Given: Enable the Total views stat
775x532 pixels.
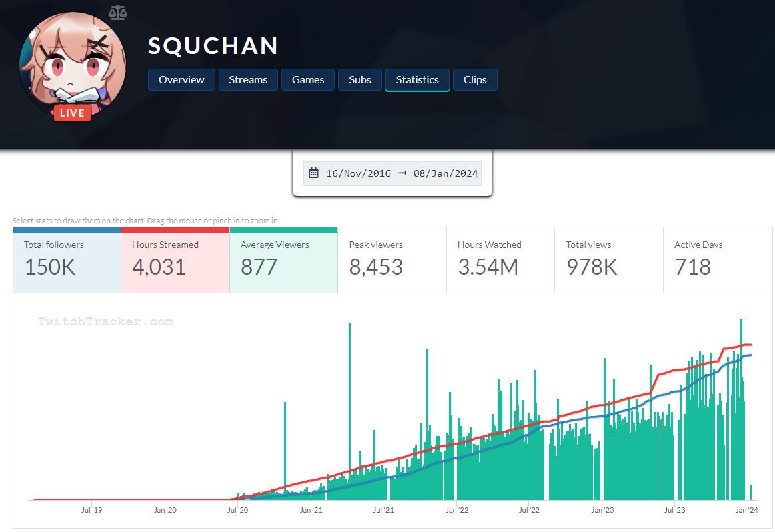Looking at the screenshot, I should [x=609, y=260].
